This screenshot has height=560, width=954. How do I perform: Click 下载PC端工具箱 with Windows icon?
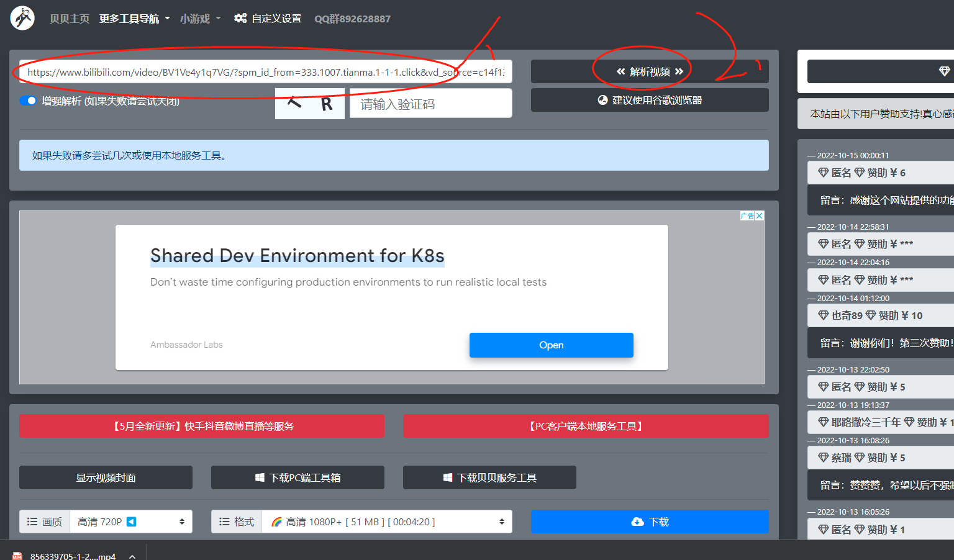[x=298, y=477]
